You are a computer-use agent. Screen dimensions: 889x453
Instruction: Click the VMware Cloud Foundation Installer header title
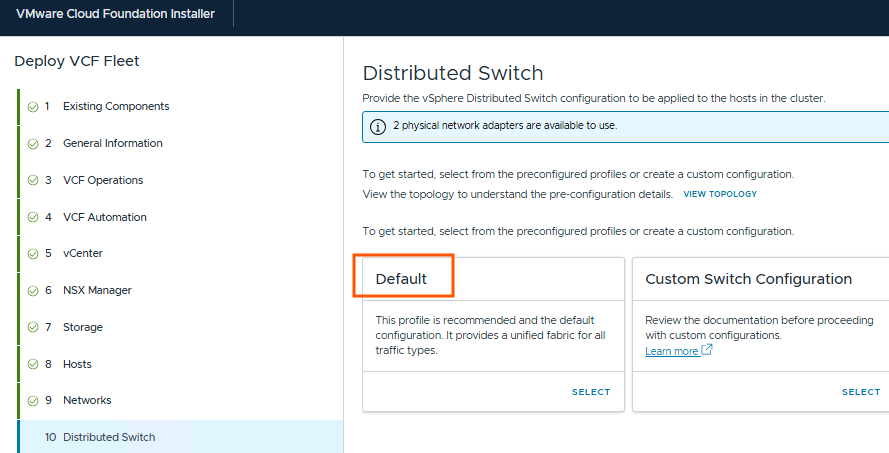tap(115, 14)
